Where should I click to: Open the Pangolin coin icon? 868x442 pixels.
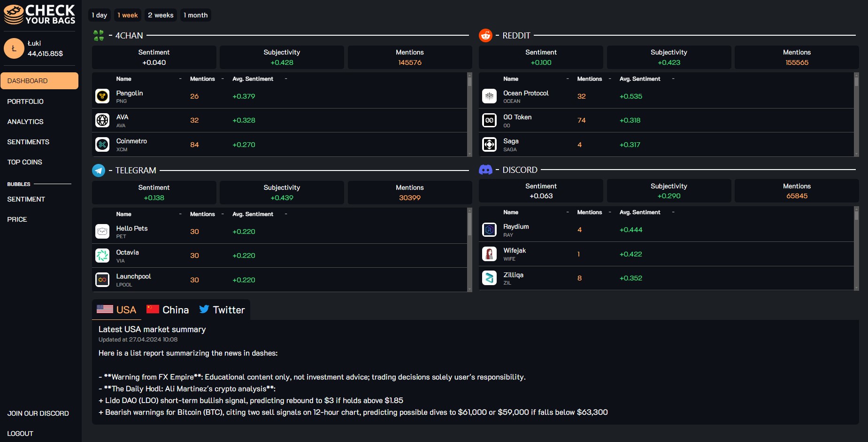tap(102, 96)
